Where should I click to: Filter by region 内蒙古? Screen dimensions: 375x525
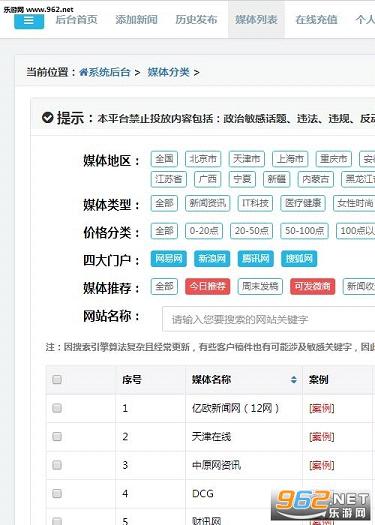pyautogui.click(x=316, y=179)
